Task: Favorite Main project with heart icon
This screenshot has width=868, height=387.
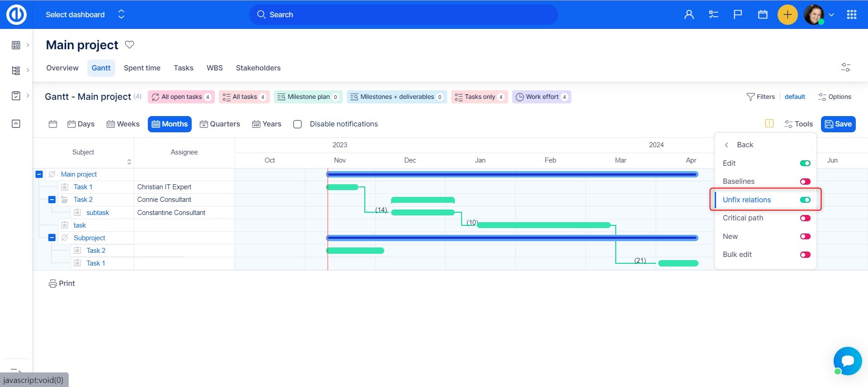Action: coord(129,45)
